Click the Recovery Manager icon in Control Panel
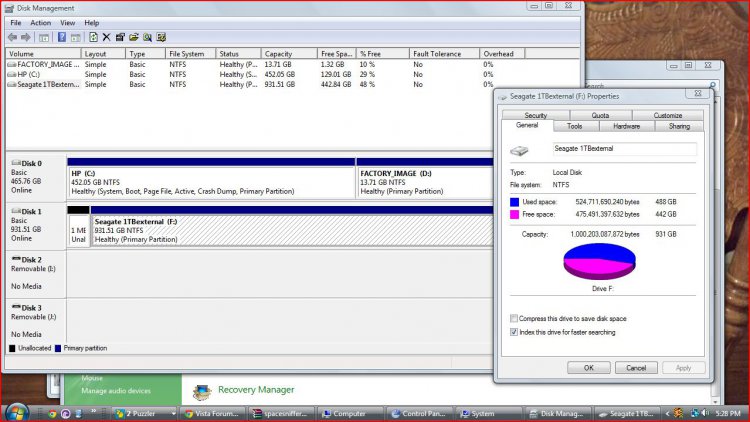This screenshot has width=750, height=422. tap(202, 391)
